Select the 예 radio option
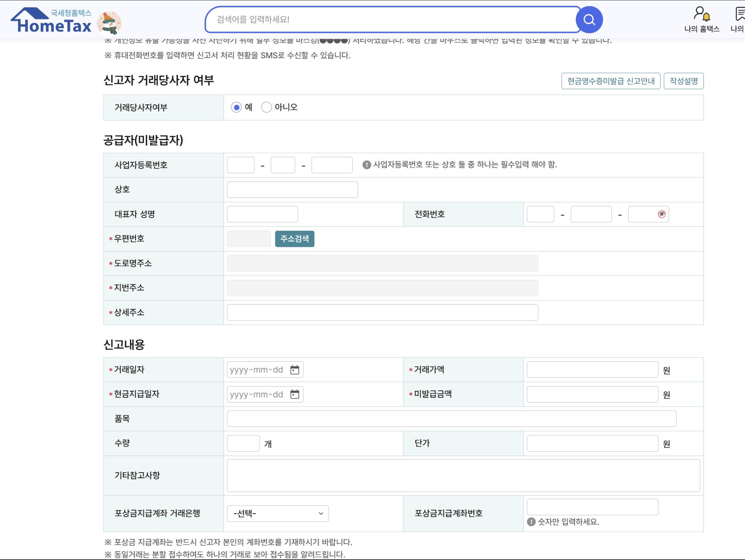Screen dimensions: 745x560 point(236,107)
